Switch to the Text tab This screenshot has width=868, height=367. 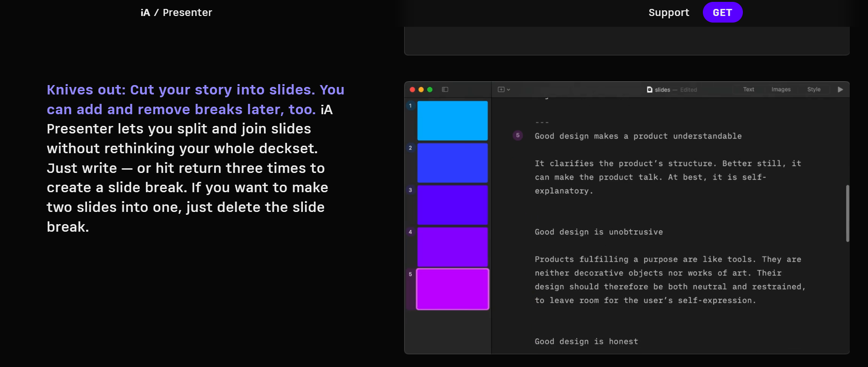pos(749,89)
